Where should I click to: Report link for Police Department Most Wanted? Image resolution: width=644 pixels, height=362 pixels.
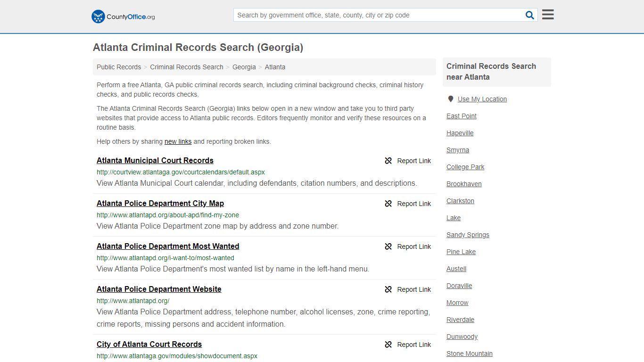pos(408,247)
